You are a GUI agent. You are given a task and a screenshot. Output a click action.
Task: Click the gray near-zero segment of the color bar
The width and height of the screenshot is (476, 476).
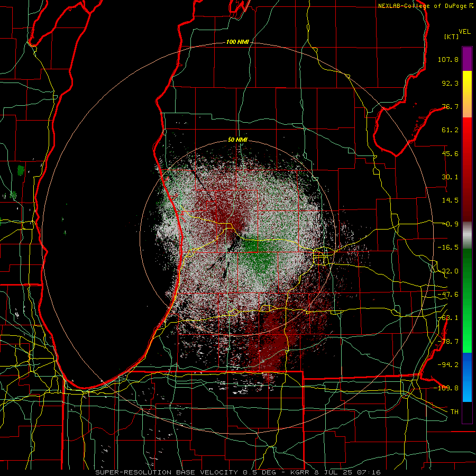(x=467, y=235)
